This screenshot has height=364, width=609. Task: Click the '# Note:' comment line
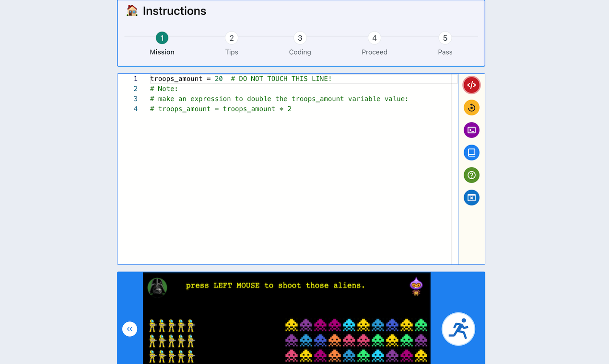[164, 89]
